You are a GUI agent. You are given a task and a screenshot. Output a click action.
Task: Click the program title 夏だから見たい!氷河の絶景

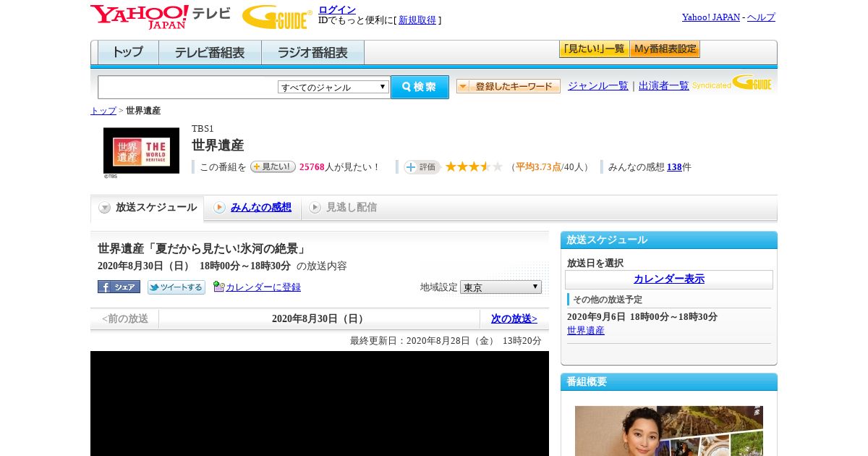click(202, 249)
